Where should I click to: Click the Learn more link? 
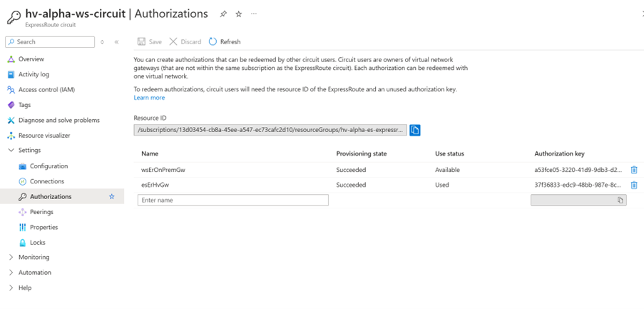coord(149,98)
